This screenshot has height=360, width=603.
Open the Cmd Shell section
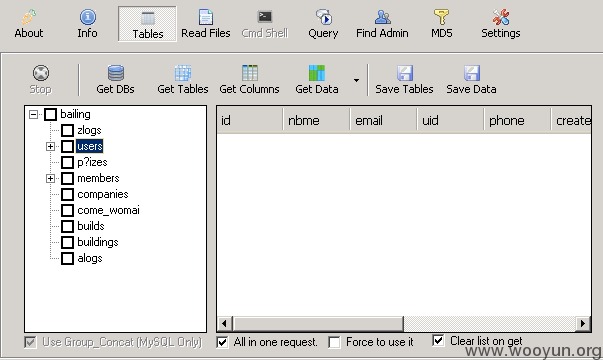[x=265, y=24]
